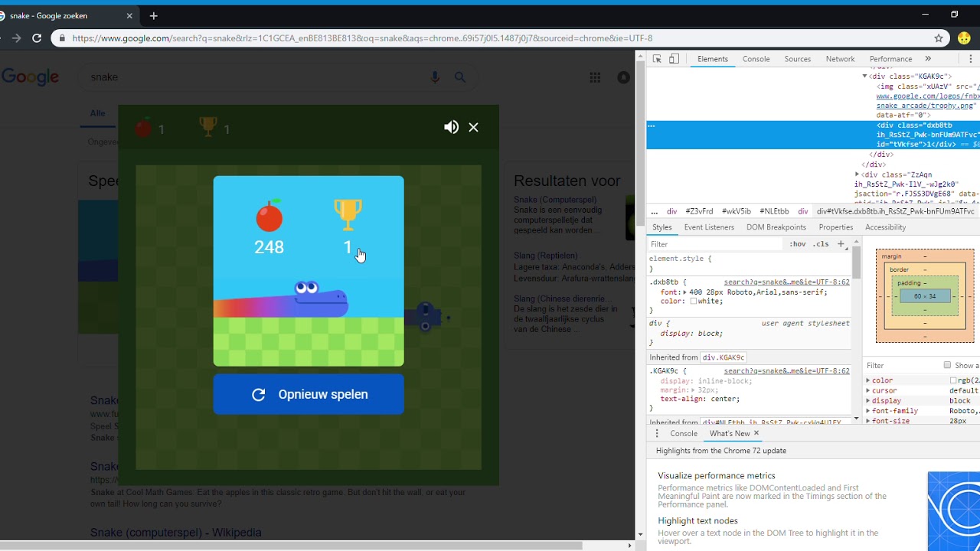This screenshot has width=980, height=551.
Task: Mute the snake game sound
Action: [451, 128]
